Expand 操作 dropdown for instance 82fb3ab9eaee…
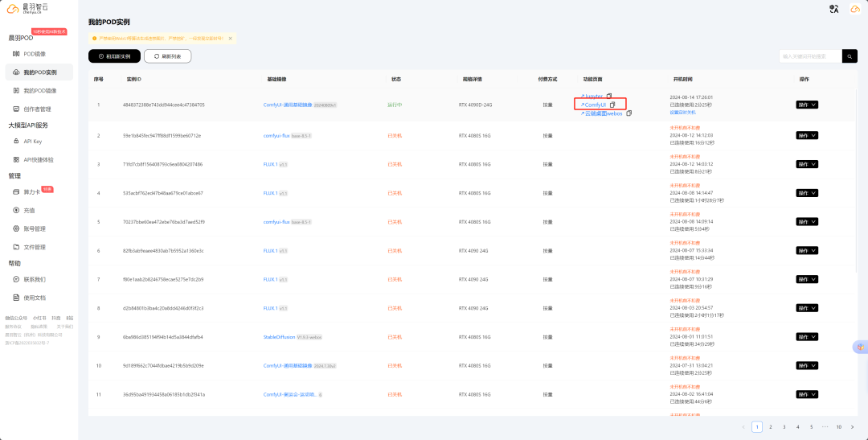 [x=807, y=250]
